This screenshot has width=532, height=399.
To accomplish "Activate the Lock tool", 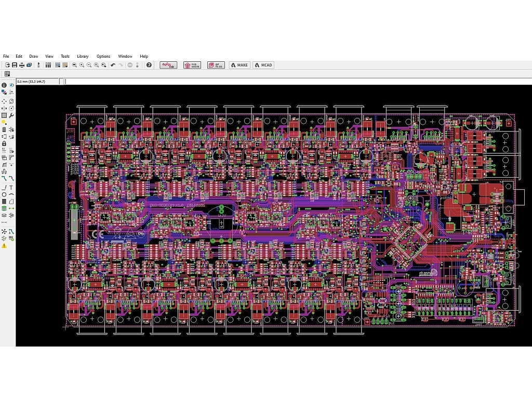I will click(x=4, y=143).
